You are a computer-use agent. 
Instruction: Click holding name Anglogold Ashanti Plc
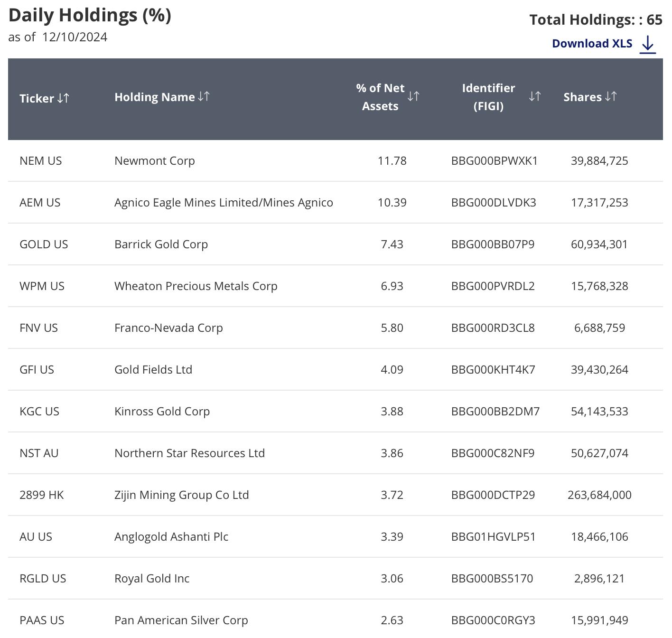pos(171,537)
